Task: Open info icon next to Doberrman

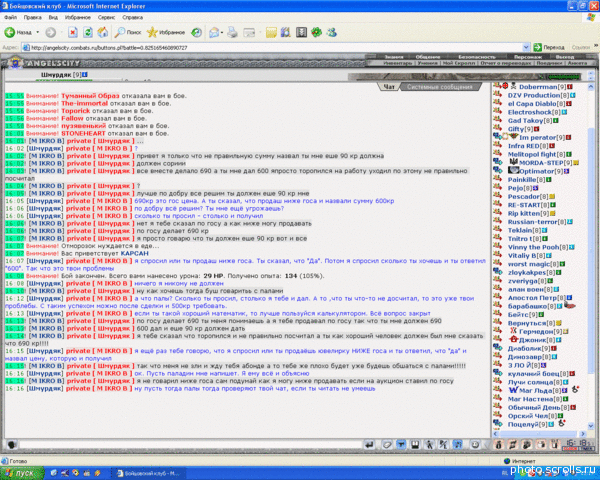Action: [x=570, y=87]
